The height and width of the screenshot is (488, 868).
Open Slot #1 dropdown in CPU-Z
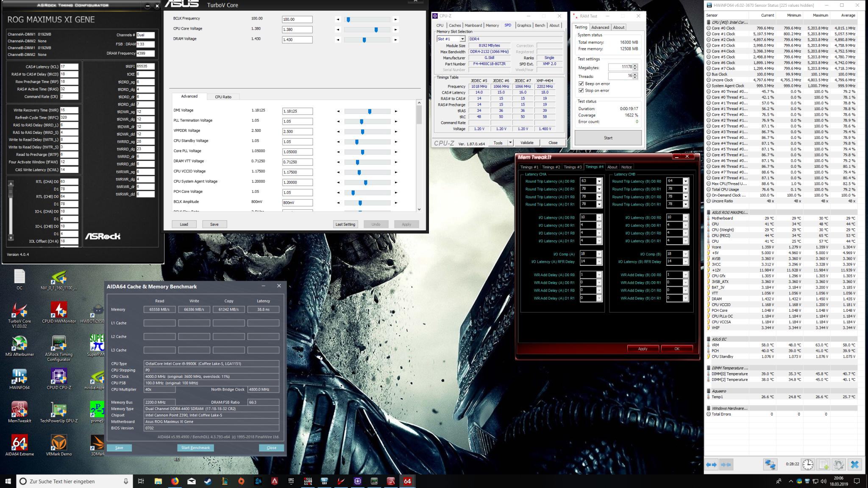coord(462,39)
